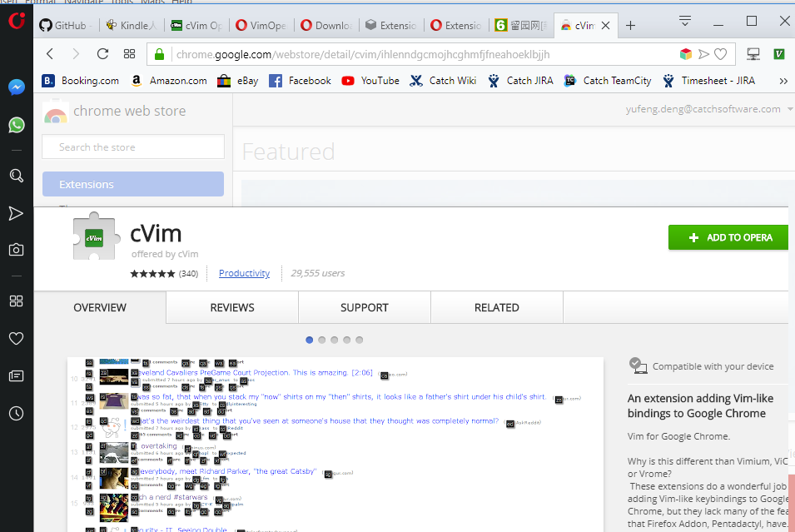795x532 pixels.
Task: Open eBay bookmark
Action: pos(238,81)
